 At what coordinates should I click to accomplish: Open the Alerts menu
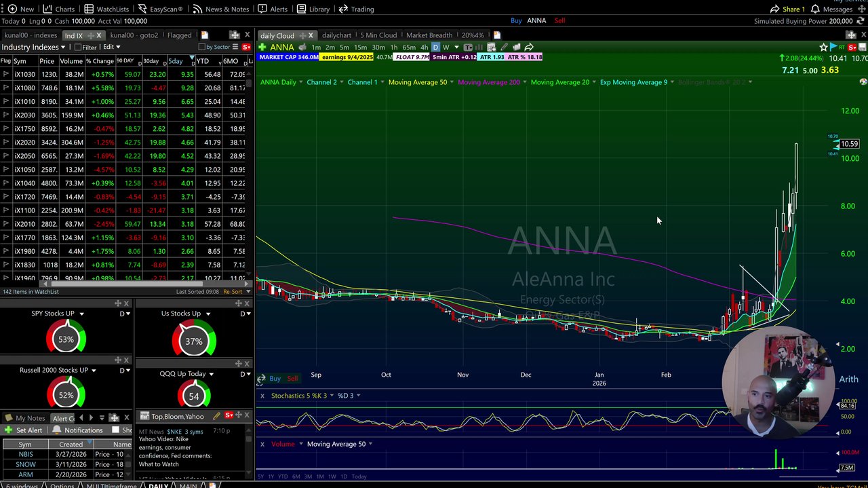click(273, 9)
